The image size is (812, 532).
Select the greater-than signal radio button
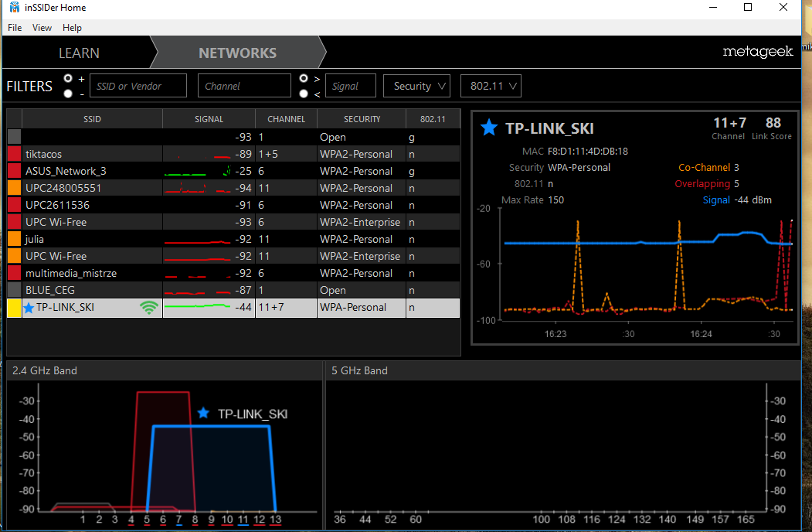click(304, 78)
